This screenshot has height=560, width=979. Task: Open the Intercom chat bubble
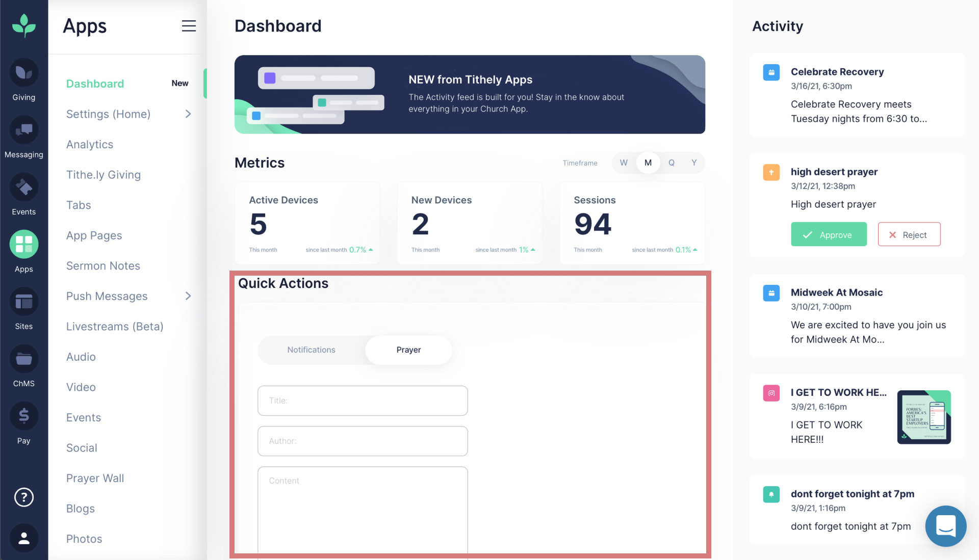(946, 526)
